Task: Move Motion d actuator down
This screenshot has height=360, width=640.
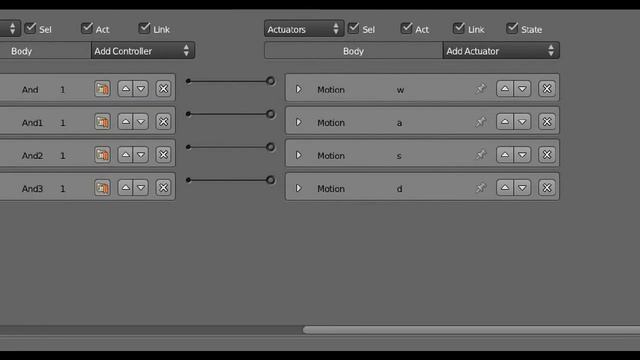Action: (x=522, y=188)
